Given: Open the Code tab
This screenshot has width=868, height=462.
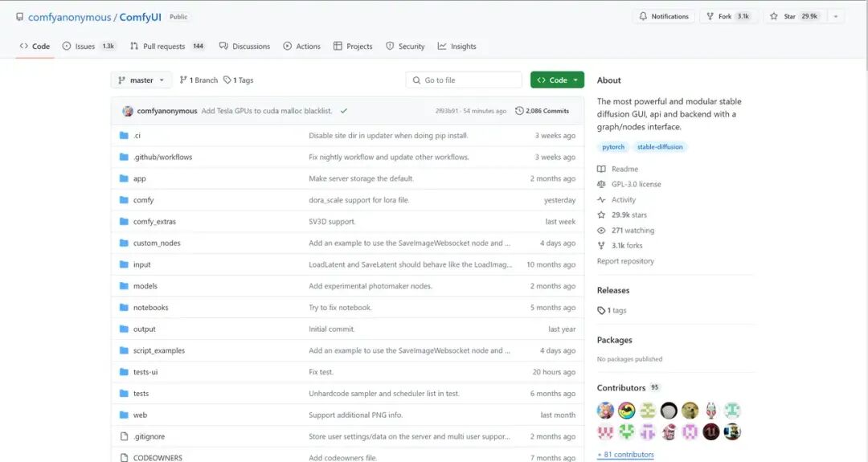Looking at the screenshot, I should [35, 47].
